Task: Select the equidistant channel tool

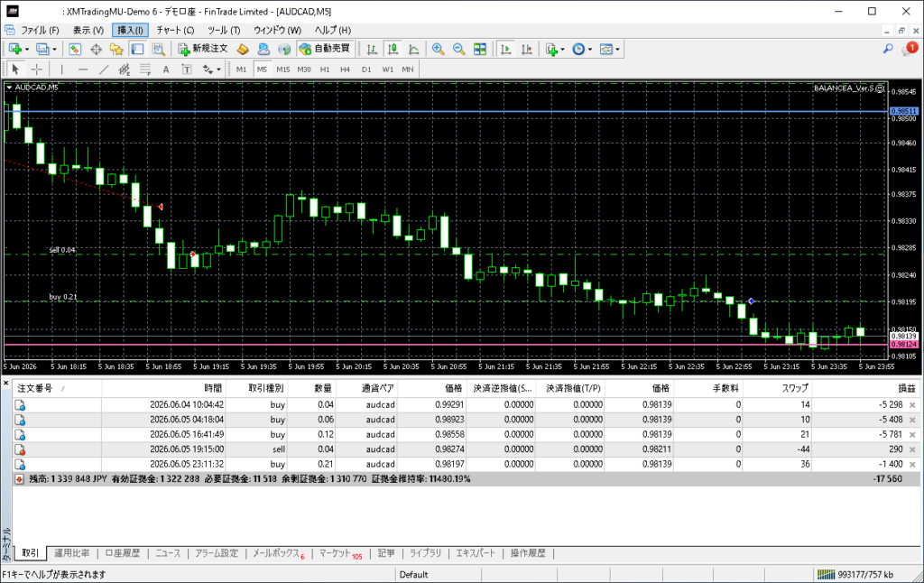Action: point(125,69)
